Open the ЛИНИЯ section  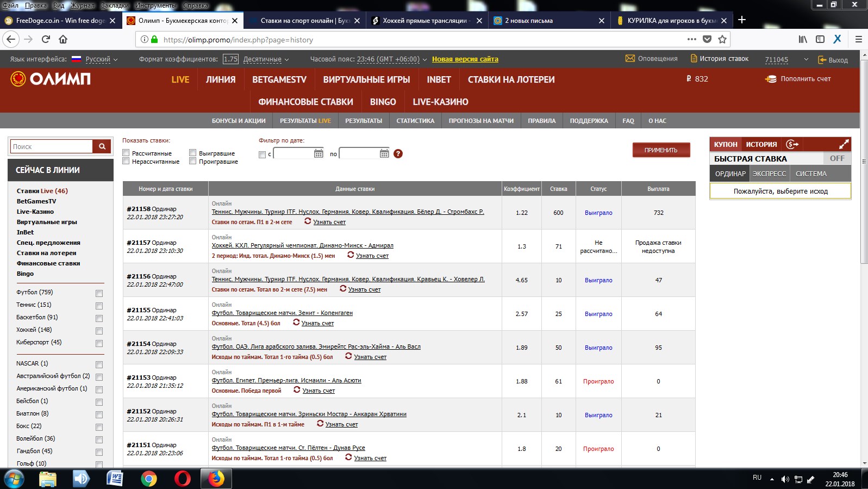click(x=221, y=79)
